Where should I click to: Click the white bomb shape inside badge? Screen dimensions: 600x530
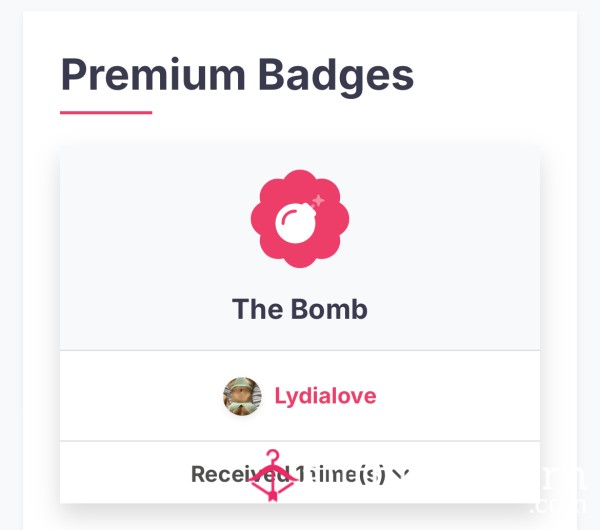tap(295, 223)
